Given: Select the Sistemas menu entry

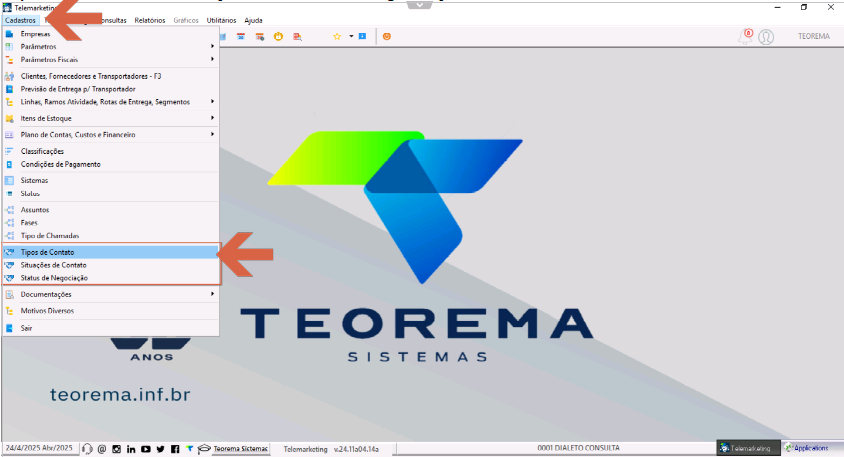Looking at the screenshot, I should [111, 180].
